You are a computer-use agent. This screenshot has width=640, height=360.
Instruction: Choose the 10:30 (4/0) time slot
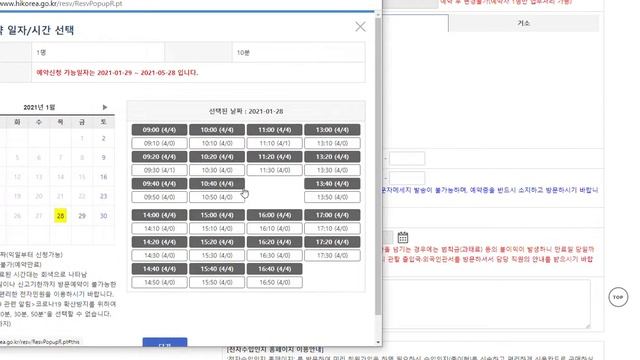(x=217, y=170)
